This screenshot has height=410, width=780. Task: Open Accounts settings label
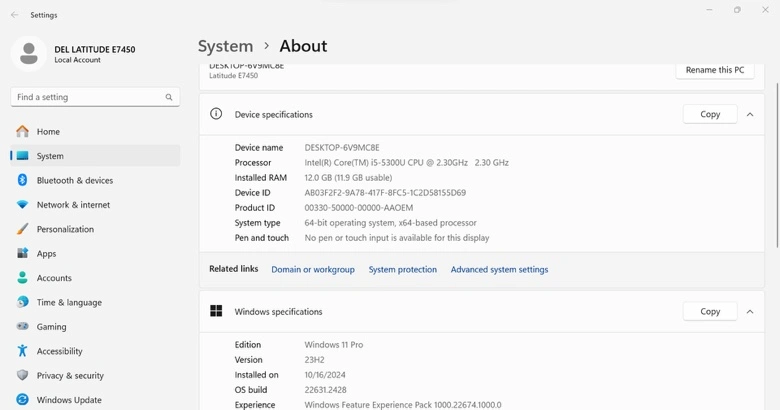click(x=54, y=278)
